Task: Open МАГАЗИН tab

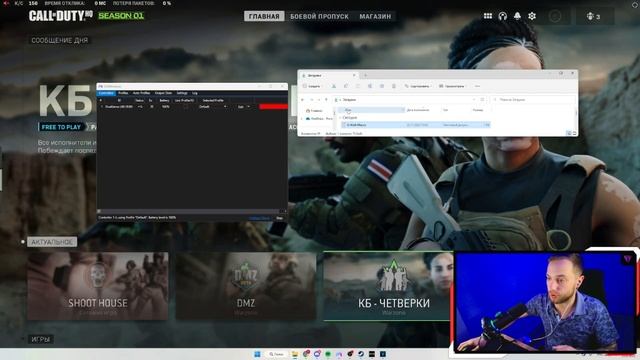Action: [375, 16]
